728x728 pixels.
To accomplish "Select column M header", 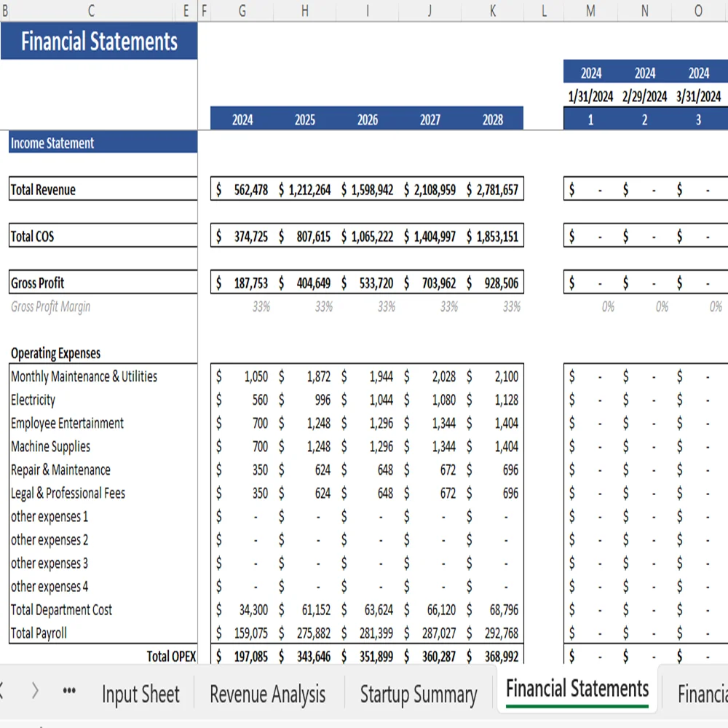I will [590, 10].
